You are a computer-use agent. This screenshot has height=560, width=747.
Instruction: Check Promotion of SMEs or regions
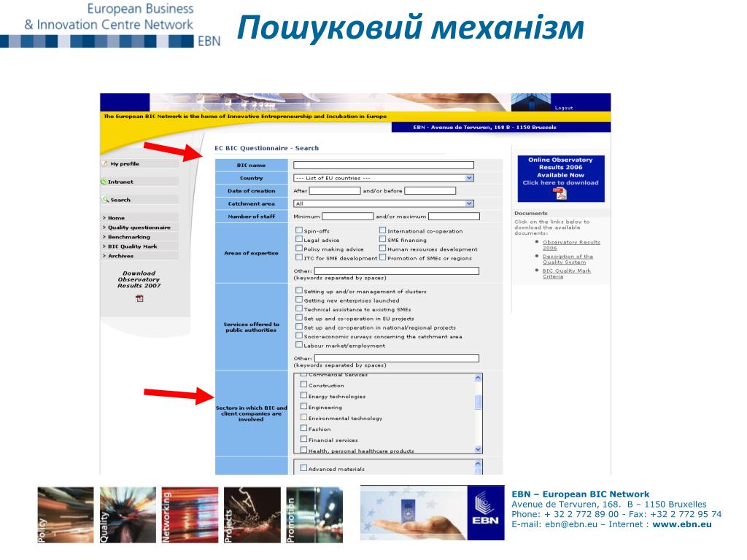pyautogui.click(x=382, y=257)
